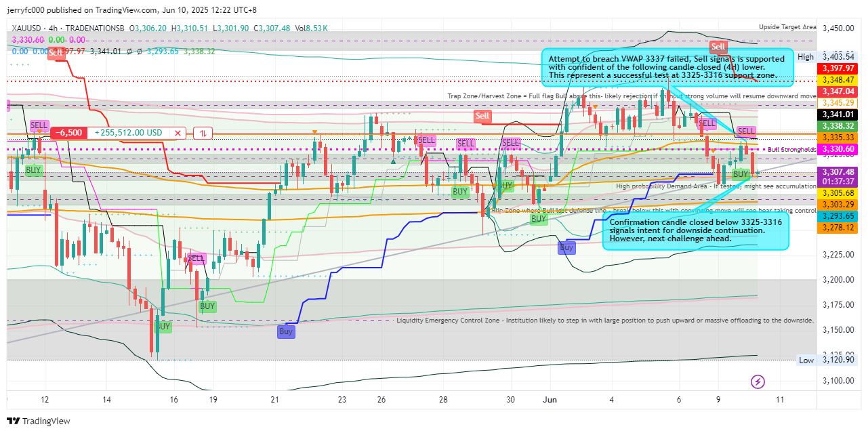
Task: Click the 16 date on time axis
Action: pos(174,400)
